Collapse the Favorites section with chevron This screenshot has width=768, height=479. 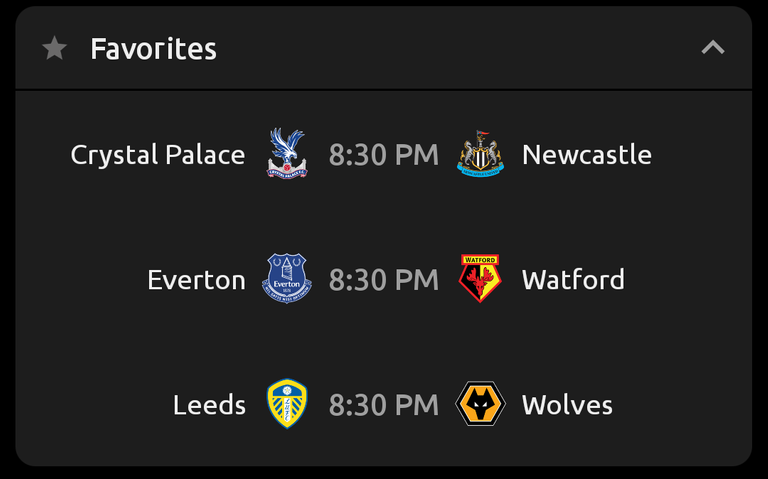pos(713,48)
